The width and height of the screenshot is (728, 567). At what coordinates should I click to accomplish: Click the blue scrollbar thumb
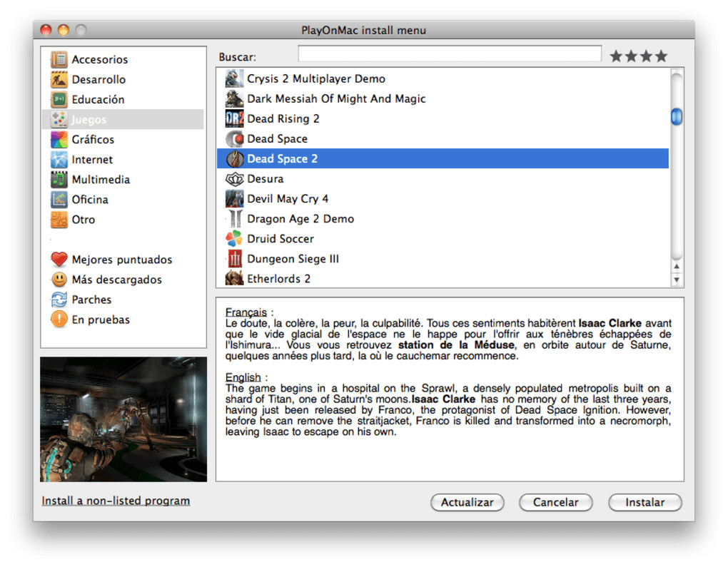[x=677, y=116]
